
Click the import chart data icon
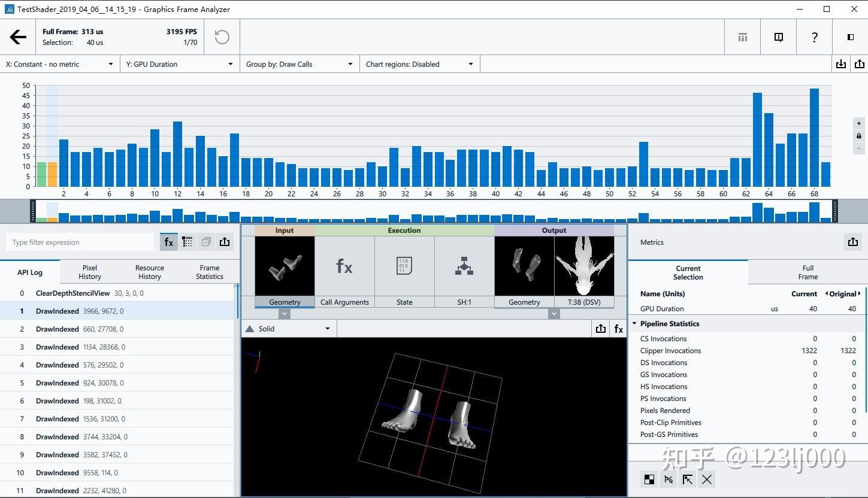[x=841, y=64]
